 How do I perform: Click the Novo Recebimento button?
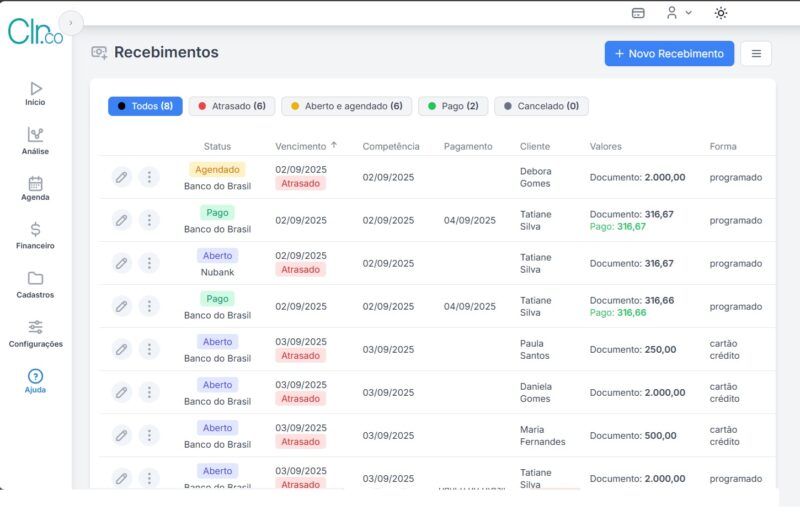[669, 54]
